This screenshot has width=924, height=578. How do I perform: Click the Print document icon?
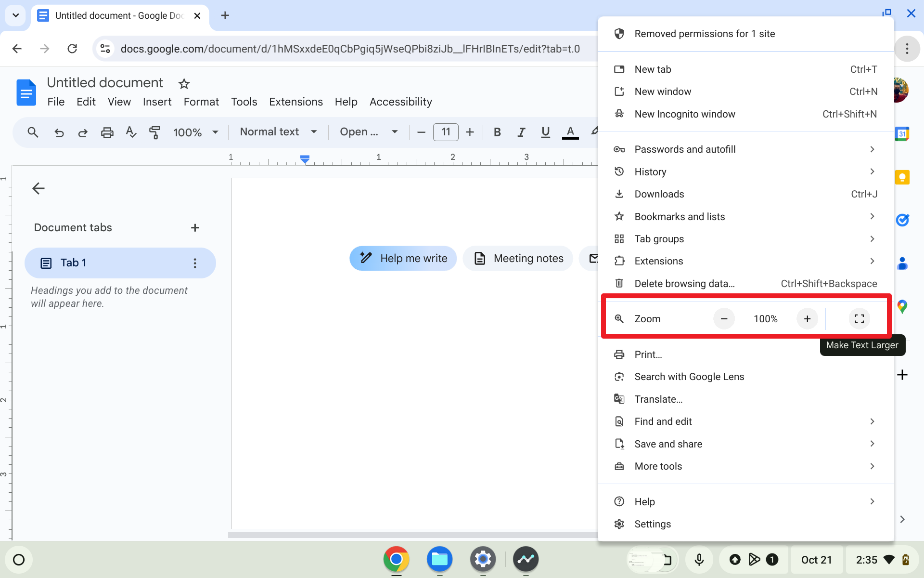coord(106,132)
